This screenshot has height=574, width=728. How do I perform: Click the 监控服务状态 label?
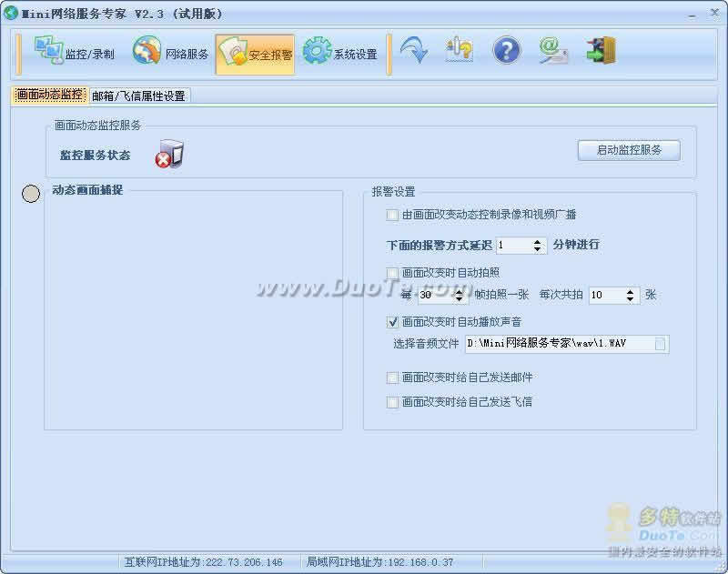pos(96,155)
